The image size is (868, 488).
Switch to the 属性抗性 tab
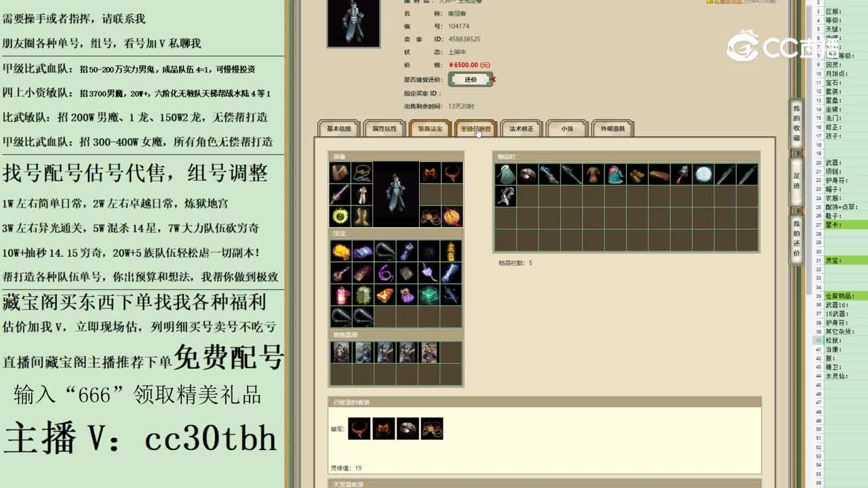pos(384,128)
